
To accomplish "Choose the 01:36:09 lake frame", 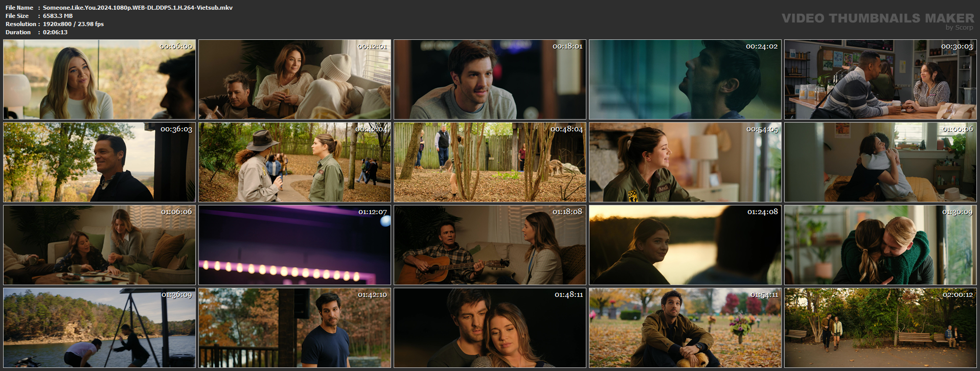I will [x=99, y=328].
